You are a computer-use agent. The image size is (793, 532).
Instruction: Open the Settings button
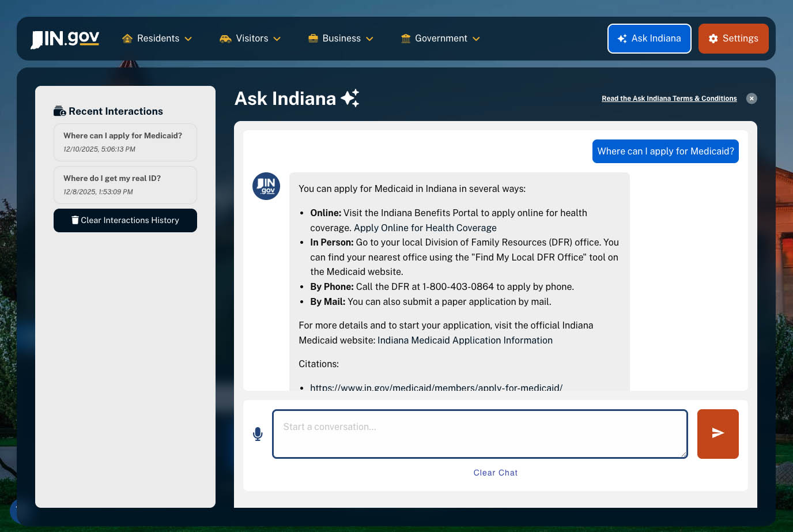pyautogui.click(x=733, y=39)
